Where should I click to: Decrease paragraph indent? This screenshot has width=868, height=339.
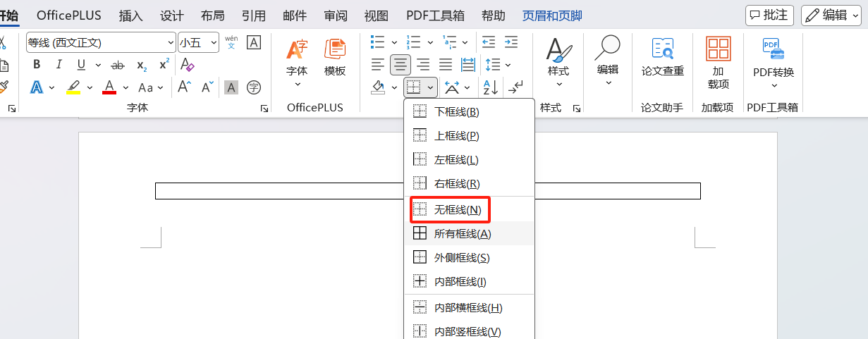489,42
